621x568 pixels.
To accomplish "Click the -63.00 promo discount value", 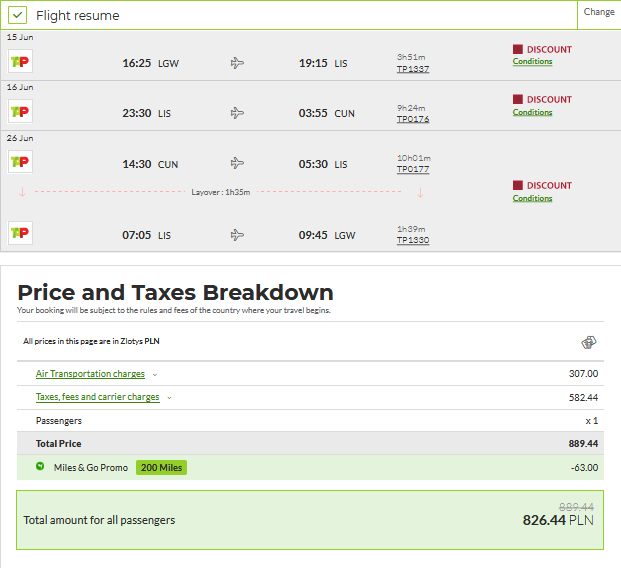I will [585, 468].
